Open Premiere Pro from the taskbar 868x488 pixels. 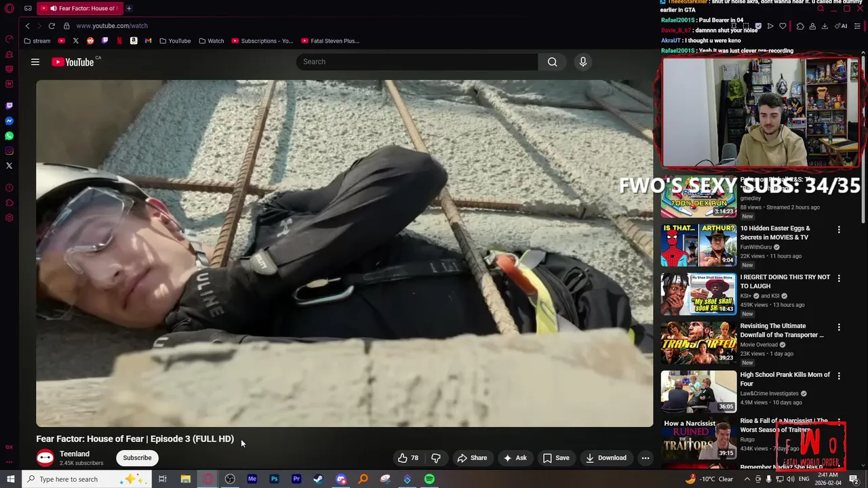click(x=296, y=479)
